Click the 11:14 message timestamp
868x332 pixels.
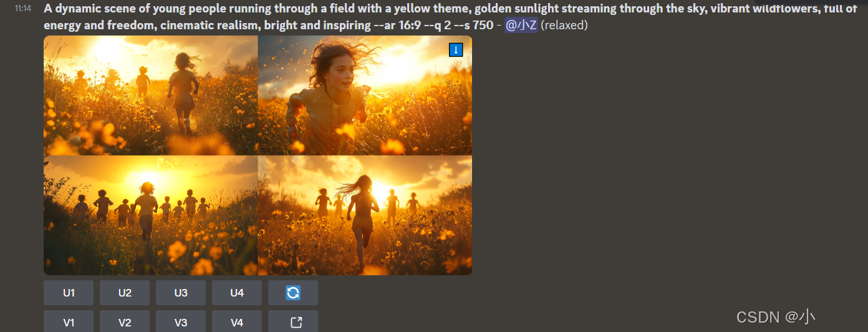(23, 9)
